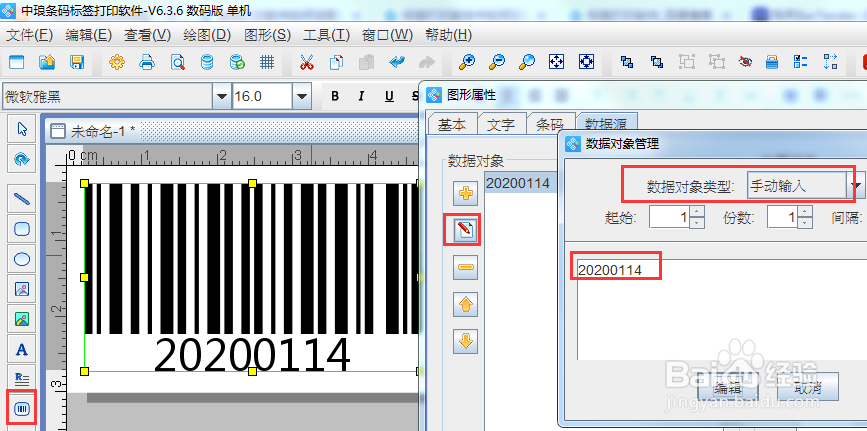Open the 帮助(H) menu
The height and width of the screenshot is (431, 867).
click(448, 35)
